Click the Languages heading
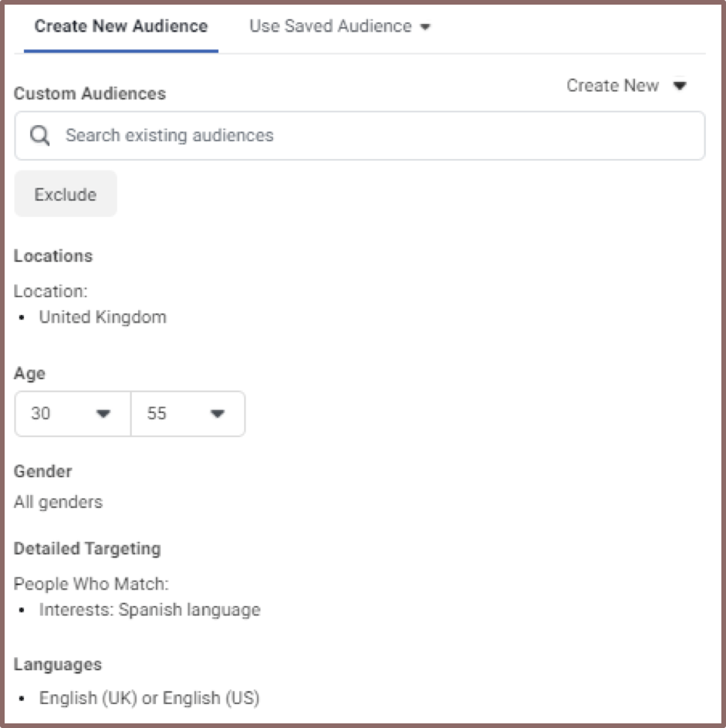Viewport: 726px width, 728px height. click(x=58, y=665)
